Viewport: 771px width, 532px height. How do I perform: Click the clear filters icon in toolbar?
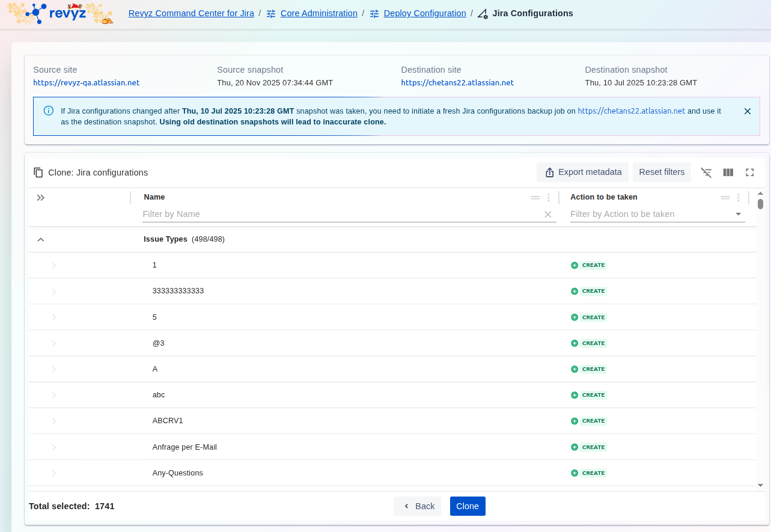pos(706,173)
